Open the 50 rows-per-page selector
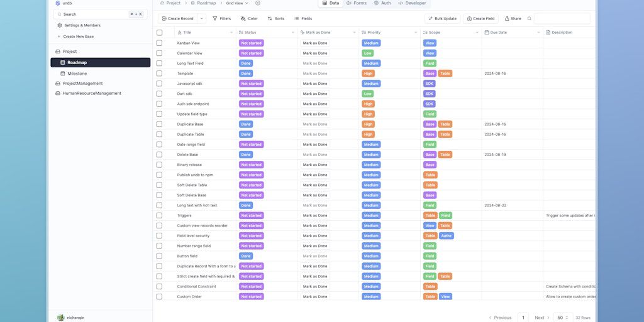The height and width of the screenshot is (322, 644). click(x=563, y=318)
